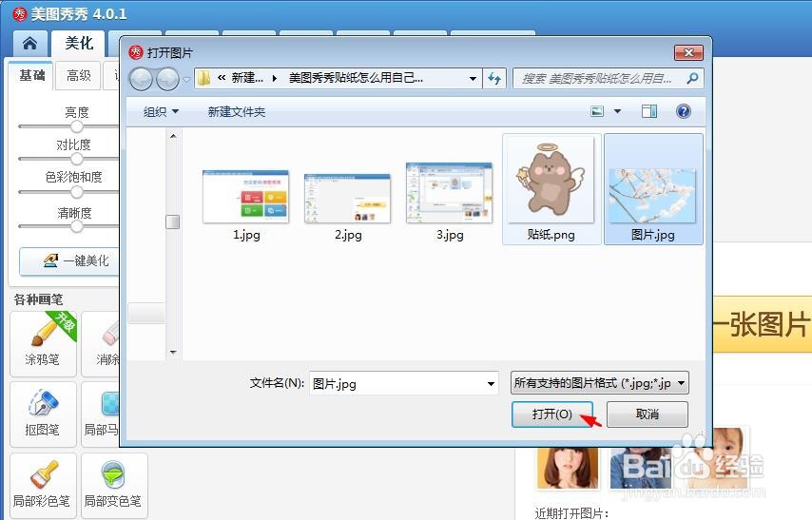Adjust the 色彩饱和度 saturation slider handle
Screen dimensions: 812x520
coord(77,192)
